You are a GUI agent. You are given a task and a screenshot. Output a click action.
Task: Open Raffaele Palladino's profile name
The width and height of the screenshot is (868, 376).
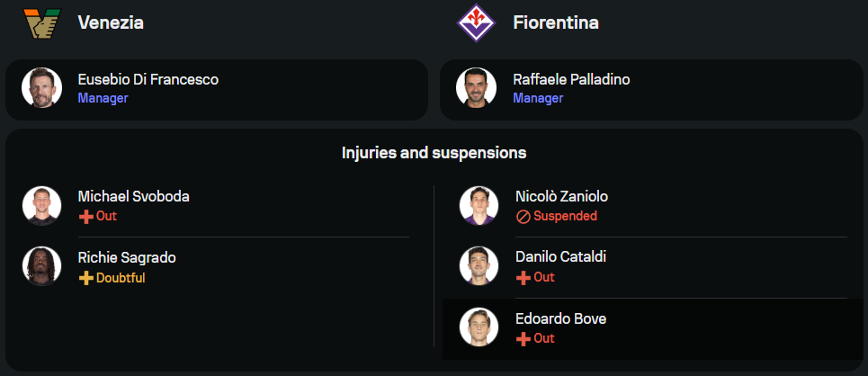point(571,79)
